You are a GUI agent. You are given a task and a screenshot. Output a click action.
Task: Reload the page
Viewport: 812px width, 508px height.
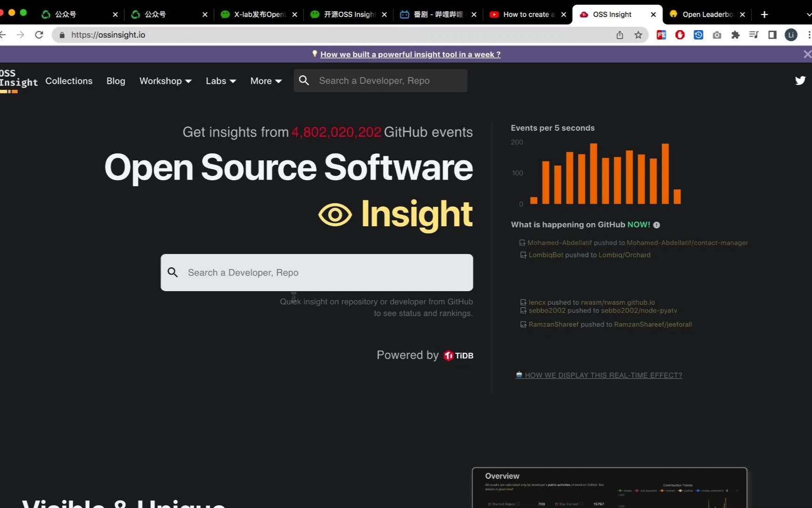point(39,35)
